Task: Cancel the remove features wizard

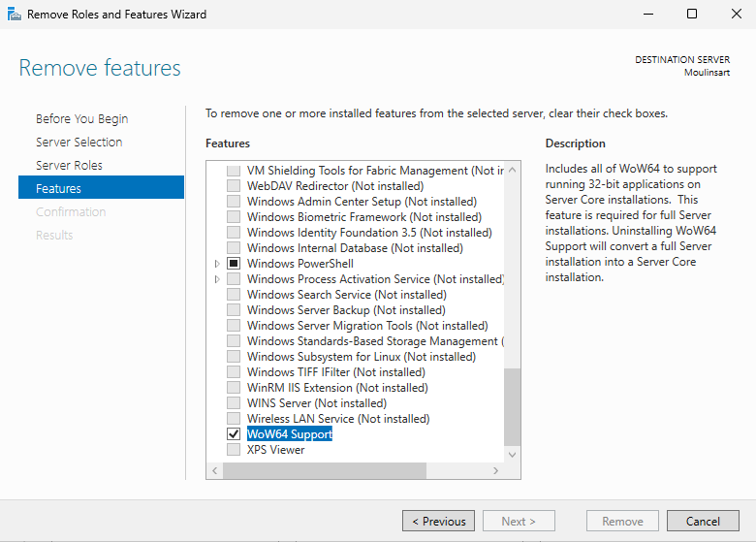Action: 703,521
